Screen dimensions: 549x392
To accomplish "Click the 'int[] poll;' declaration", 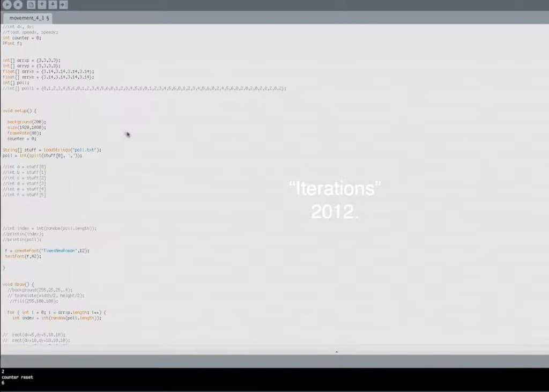I will click(x=16, y=83).
